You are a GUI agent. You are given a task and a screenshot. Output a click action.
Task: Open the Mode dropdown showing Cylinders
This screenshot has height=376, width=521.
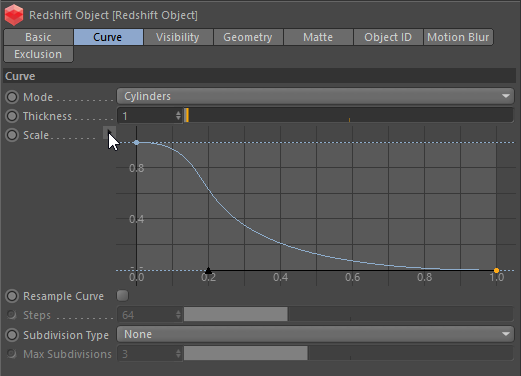(315, 96)
